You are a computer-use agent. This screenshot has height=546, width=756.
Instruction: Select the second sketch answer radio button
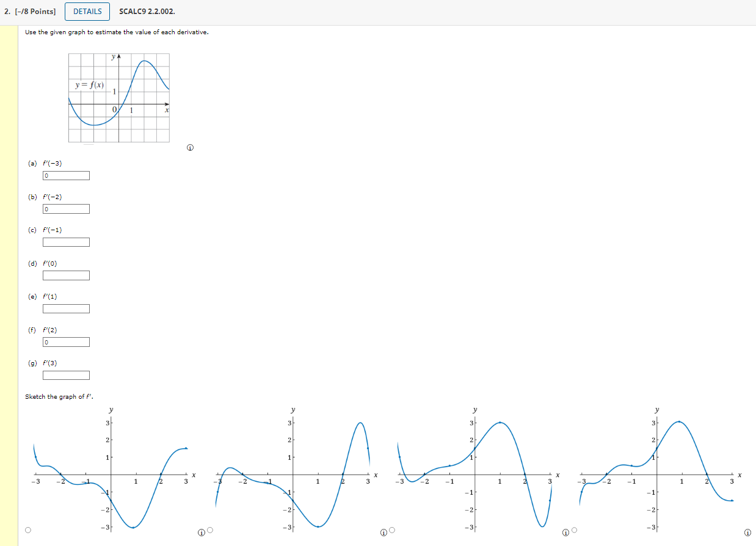[209, 530]
